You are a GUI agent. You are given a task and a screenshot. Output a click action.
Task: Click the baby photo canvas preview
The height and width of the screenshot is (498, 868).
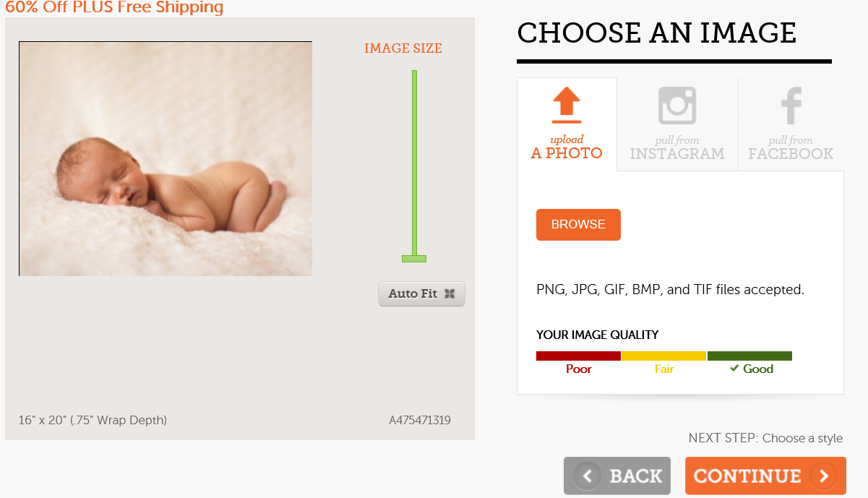[x=166, y=159]
